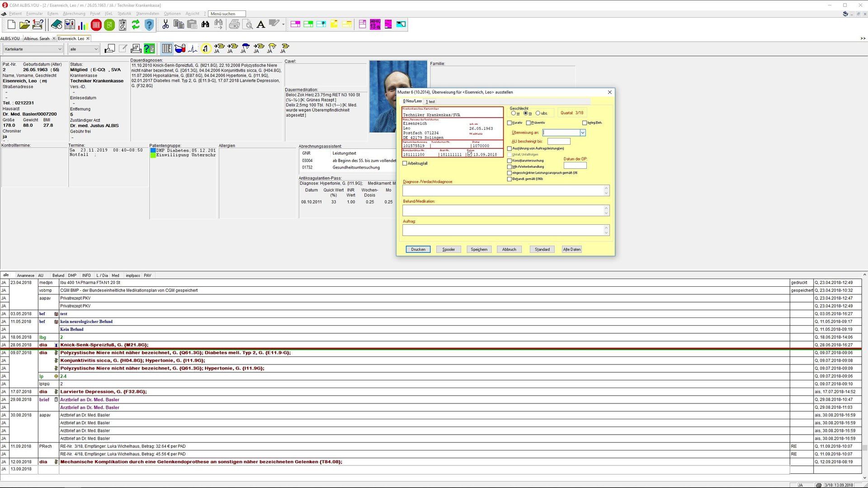Click the down arrow of the Diagnose field scrollbar
This screenshot has height=488, width=868.
(606, 194)
